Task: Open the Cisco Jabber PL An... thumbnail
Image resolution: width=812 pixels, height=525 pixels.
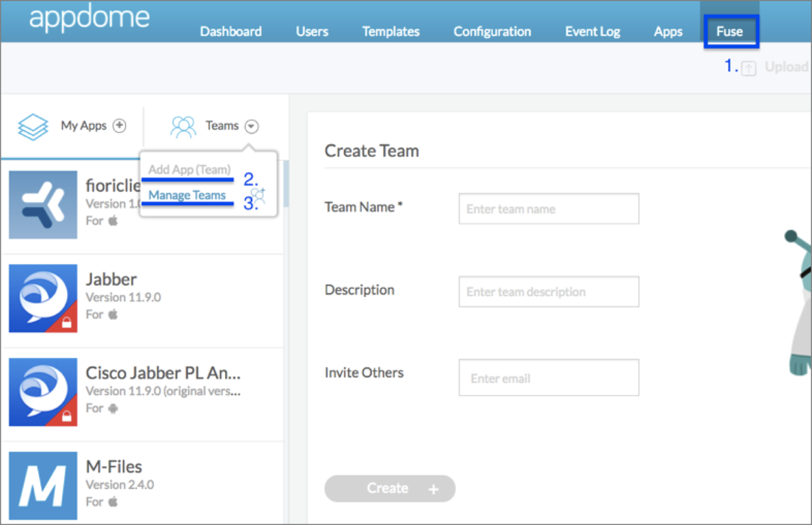Action: click(43, 392)
